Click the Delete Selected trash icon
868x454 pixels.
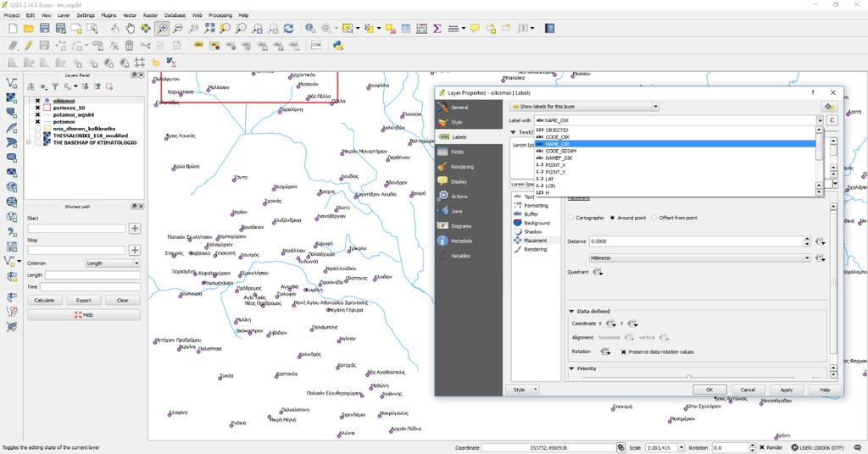tap(129, 46)
